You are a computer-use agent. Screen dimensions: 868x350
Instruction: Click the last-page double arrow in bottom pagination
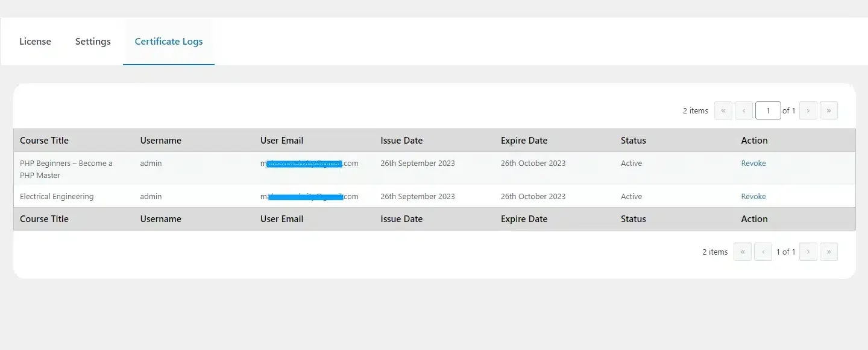click(829, 252)
